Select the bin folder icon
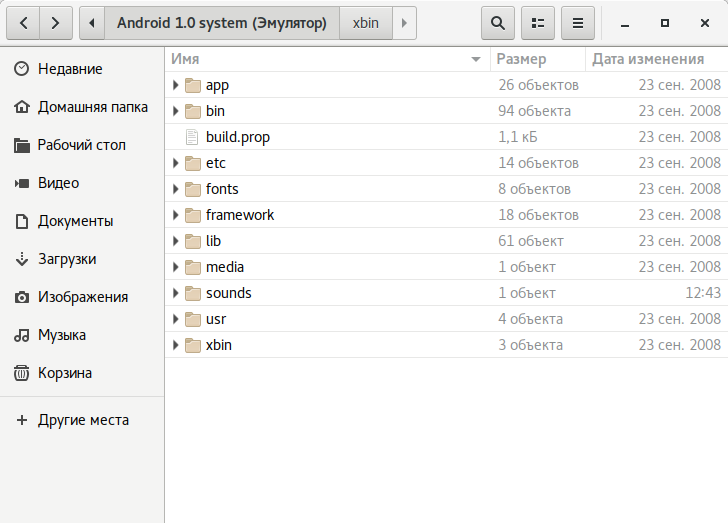Screen dimensions: 728x523 pyautogui.click(x=193, y=111)
